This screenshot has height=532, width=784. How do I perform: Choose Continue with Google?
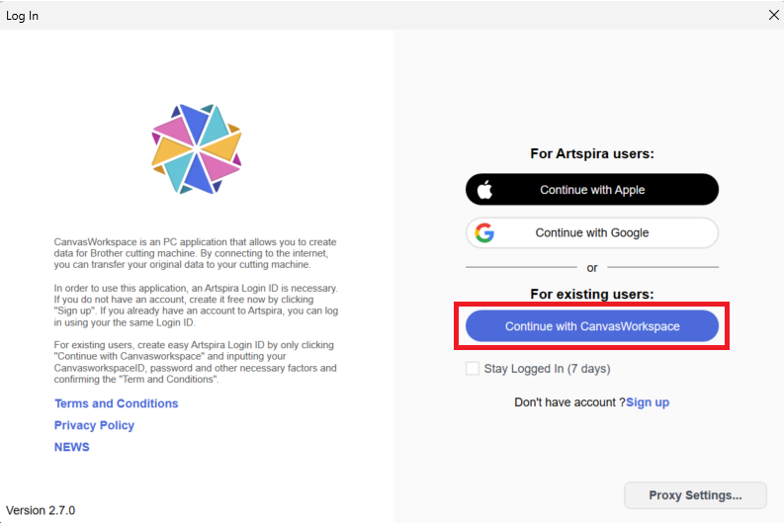(592, 233)
